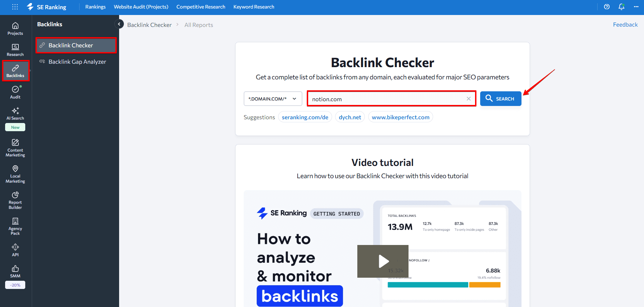Go to All Reports breadcrumb
Viewport: 644px width, 307px height.
click(x=199, y=25)
